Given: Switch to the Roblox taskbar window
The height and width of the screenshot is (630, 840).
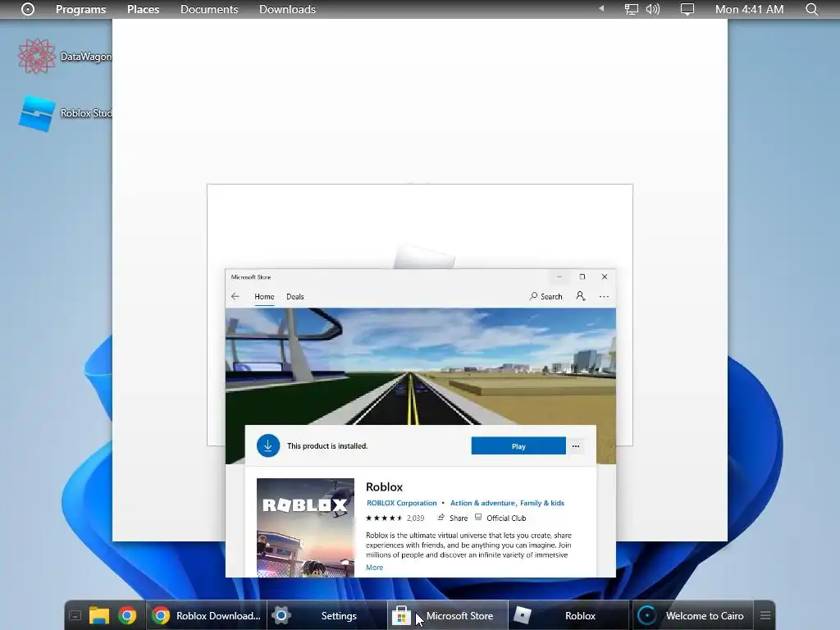Looking at the screenshot, I should (x=569, y=615).
